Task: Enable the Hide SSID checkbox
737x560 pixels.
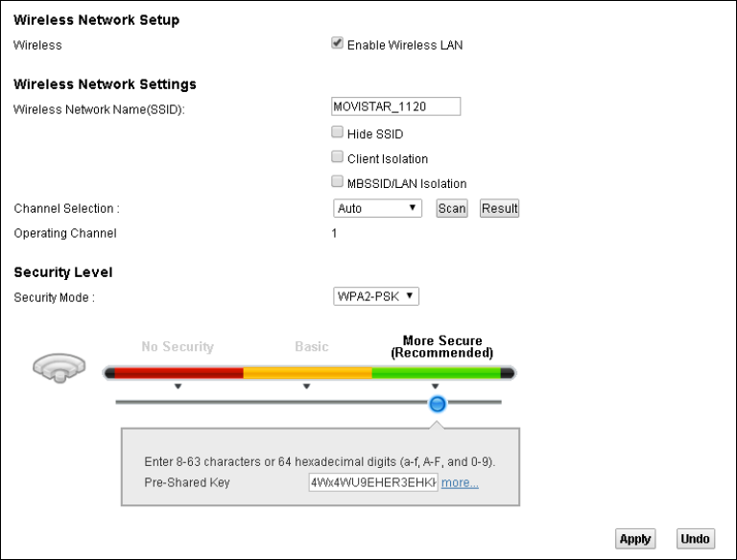Action: point(338,133)
